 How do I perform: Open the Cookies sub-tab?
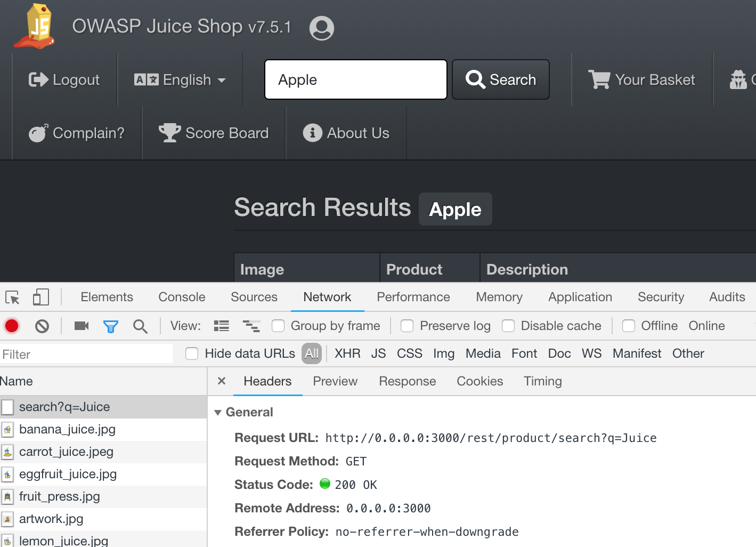pyautogui.click(x=480, y=381)
